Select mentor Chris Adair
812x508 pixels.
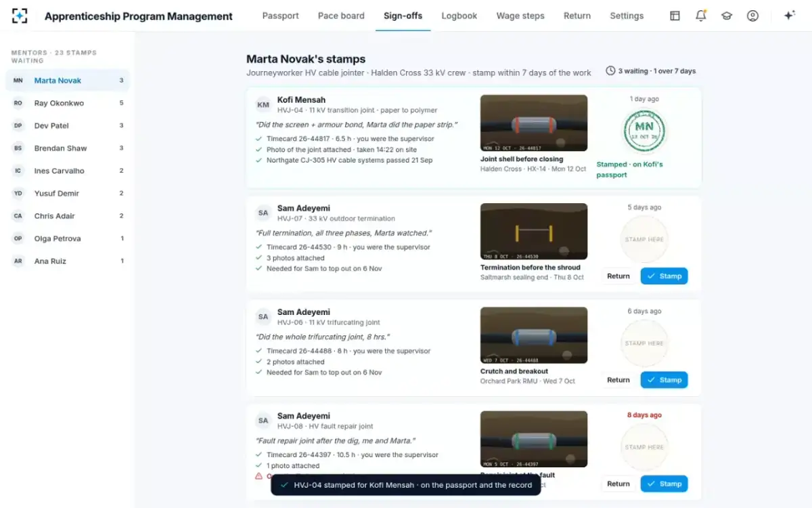click(x=68, y=216)
